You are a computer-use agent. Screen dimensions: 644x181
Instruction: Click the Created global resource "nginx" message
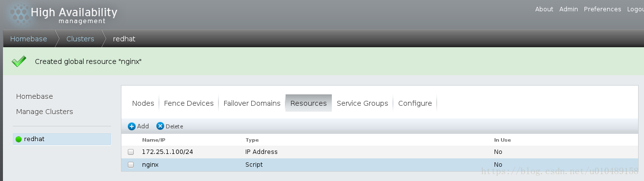88,61
